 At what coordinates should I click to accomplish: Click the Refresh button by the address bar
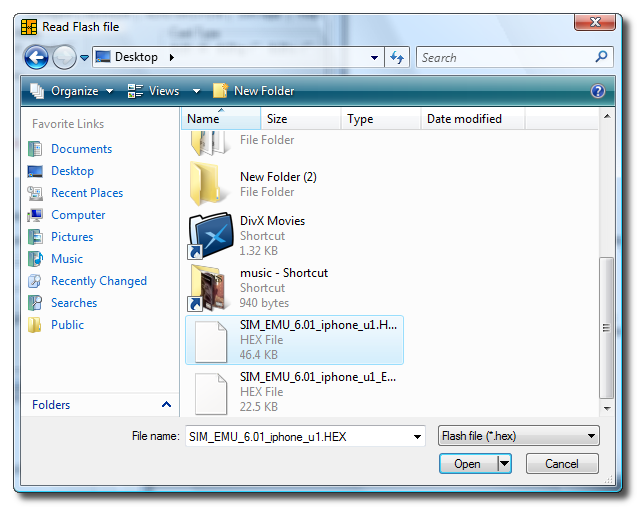coord(397,57)
